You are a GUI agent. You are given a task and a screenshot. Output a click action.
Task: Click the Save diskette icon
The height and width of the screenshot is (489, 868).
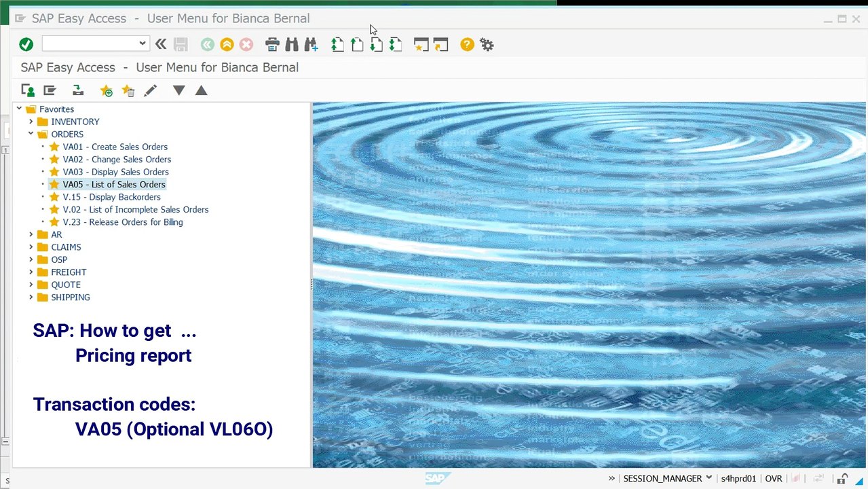[x=181, y=44]
